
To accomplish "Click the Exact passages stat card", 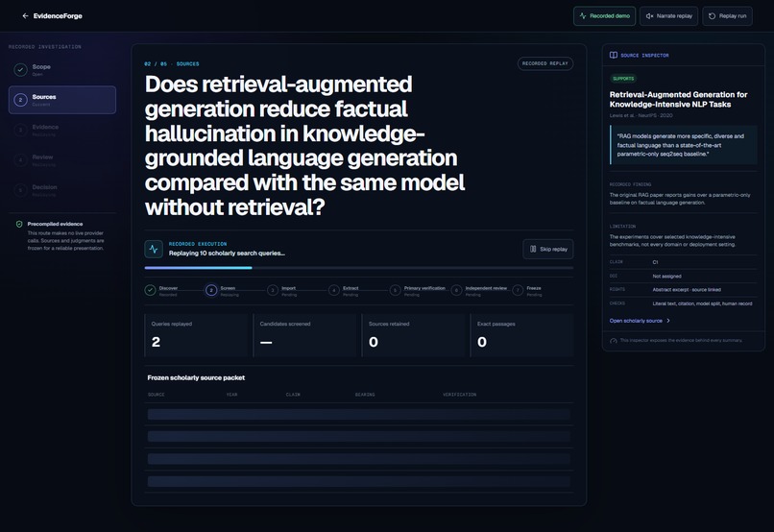I will [521, 335].
